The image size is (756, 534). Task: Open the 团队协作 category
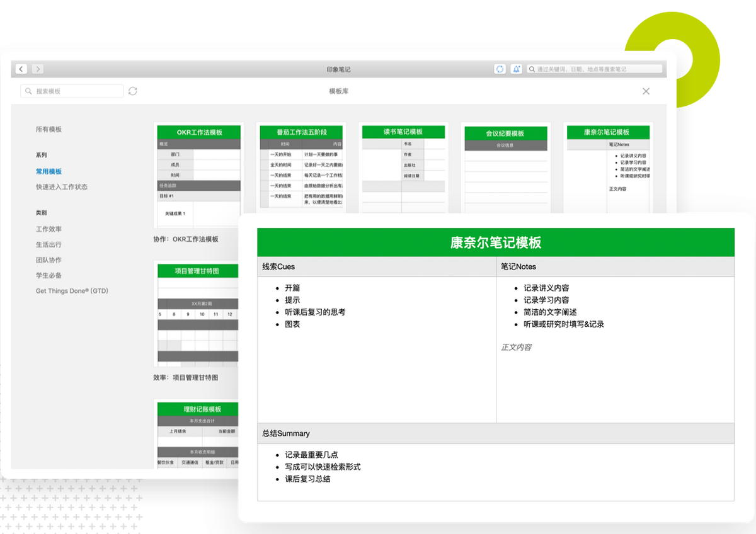click(49, 260)
